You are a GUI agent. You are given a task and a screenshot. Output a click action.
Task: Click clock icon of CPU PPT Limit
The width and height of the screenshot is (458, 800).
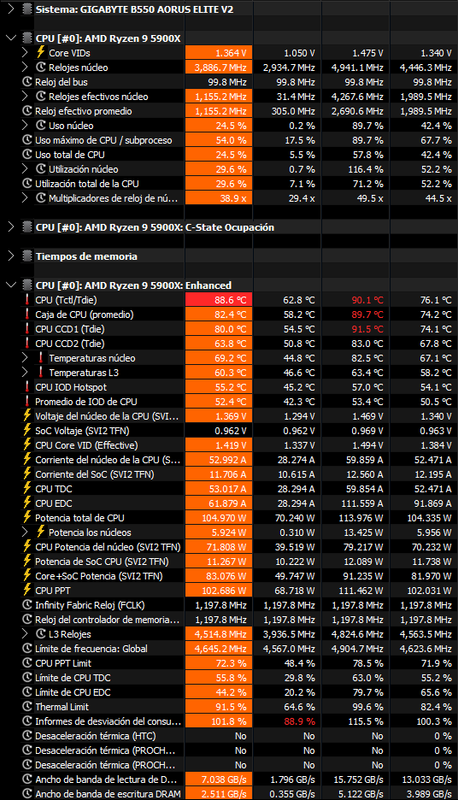point(27,663)
